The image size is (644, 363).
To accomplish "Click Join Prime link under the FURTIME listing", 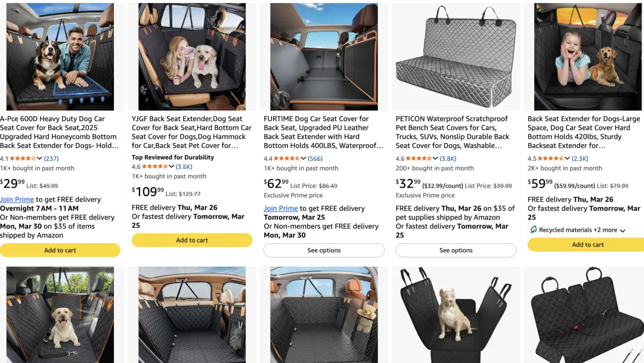I will pyautogui.click(x=280, y=209).
